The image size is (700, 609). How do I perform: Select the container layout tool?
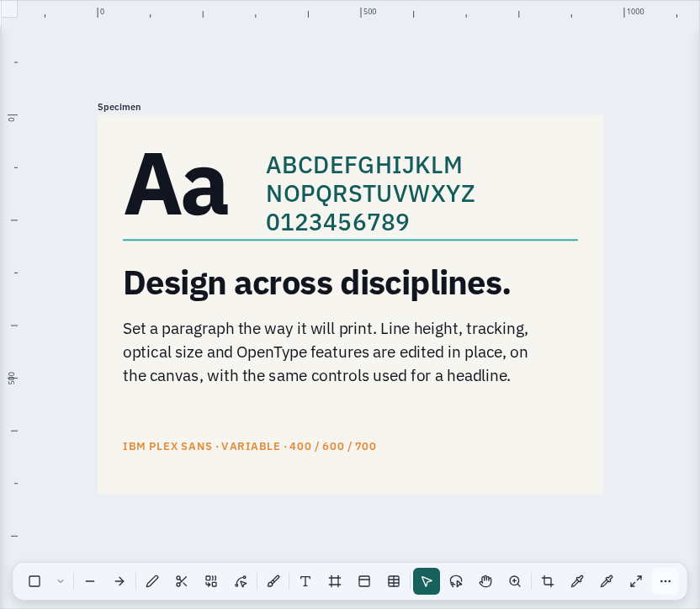click(364, 581)
